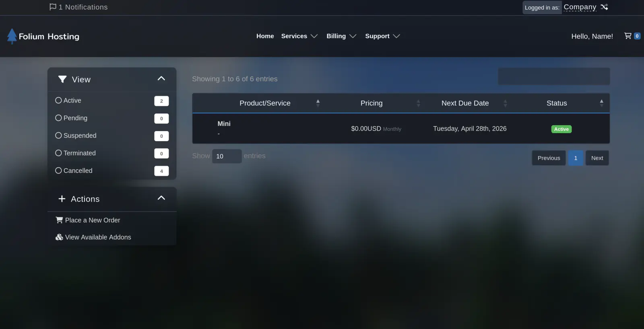Expand the Services dropdown menu
The height and width of the screenshot is (329, 644).
[x=299, y=36]
